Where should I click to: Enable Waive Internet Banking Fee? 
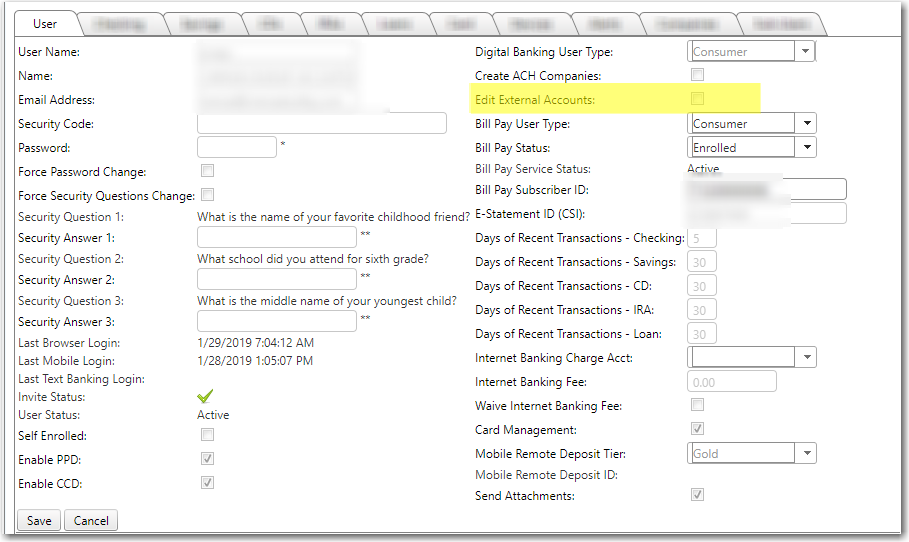pyautogui.click(x=698, y=405)
